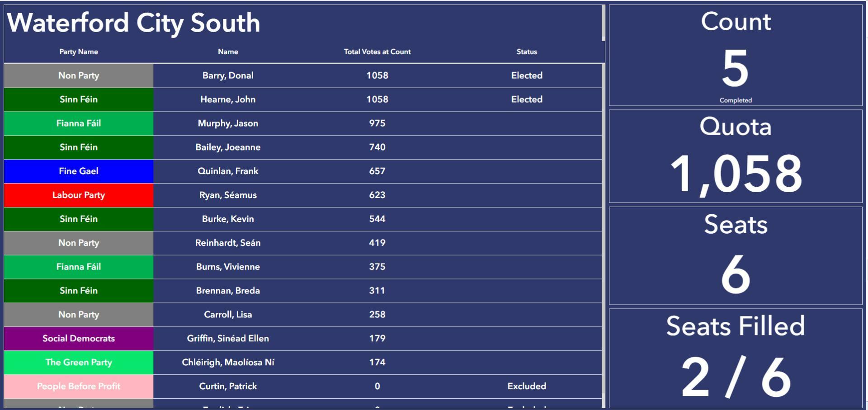Viewport: 868px width, 410px height.
Task: Select the red Labour Party cell
Action: 79,195
